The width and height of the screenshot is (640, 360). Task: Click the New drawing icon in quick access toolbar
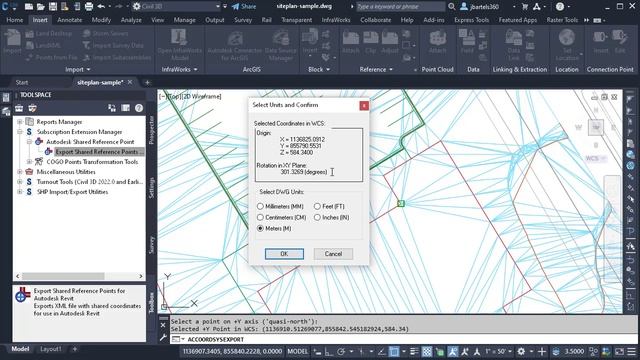click(x=29, y=7)
